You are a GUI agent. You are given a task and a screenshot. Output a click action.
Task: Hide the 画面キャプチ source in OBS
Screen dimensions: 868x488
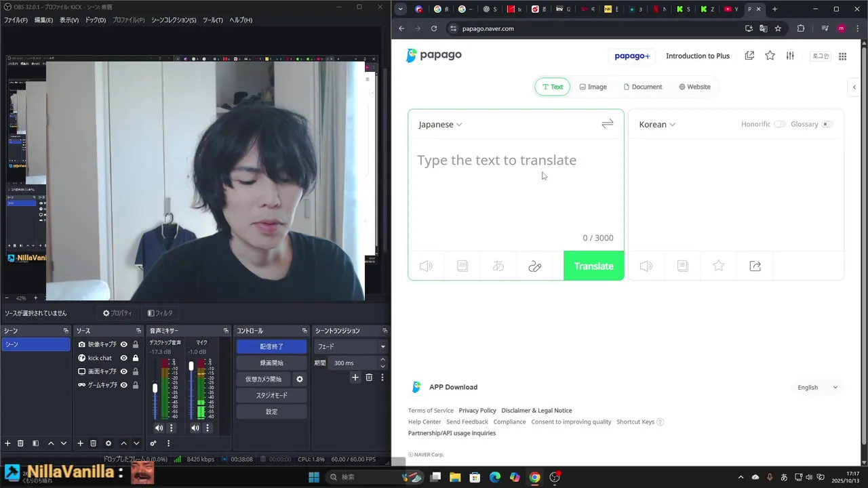124,371
